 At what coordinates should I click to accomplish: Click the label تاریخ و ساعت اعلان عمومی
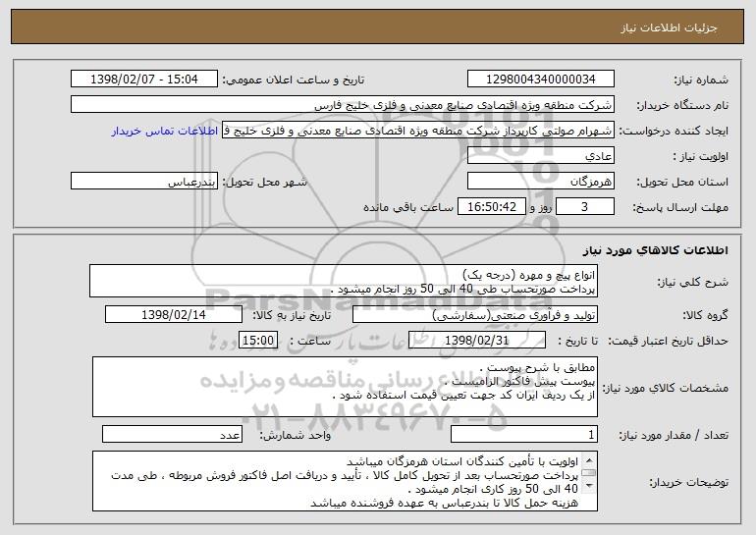[294, 80]
